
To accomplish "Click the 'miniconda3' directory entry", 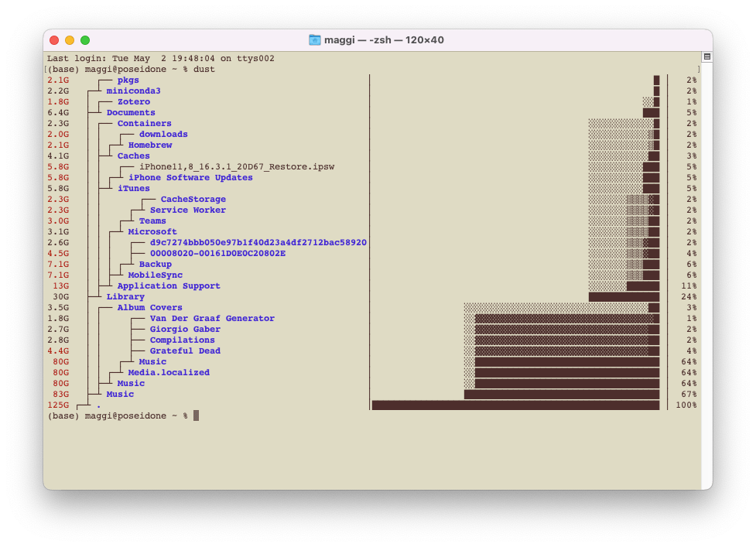I will (x=133, y=91).
